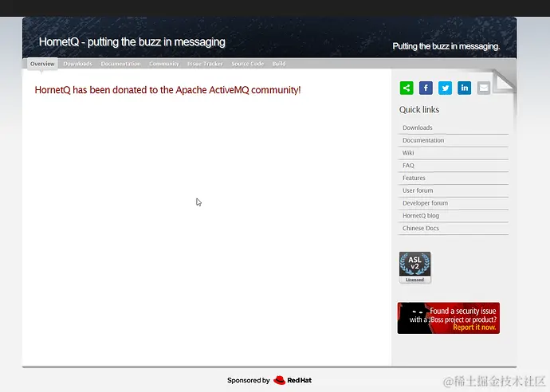Image resolution: width=550 pixels, height=392 pixels.
Task: Share page on Twitter
Action: pos(445,88)
